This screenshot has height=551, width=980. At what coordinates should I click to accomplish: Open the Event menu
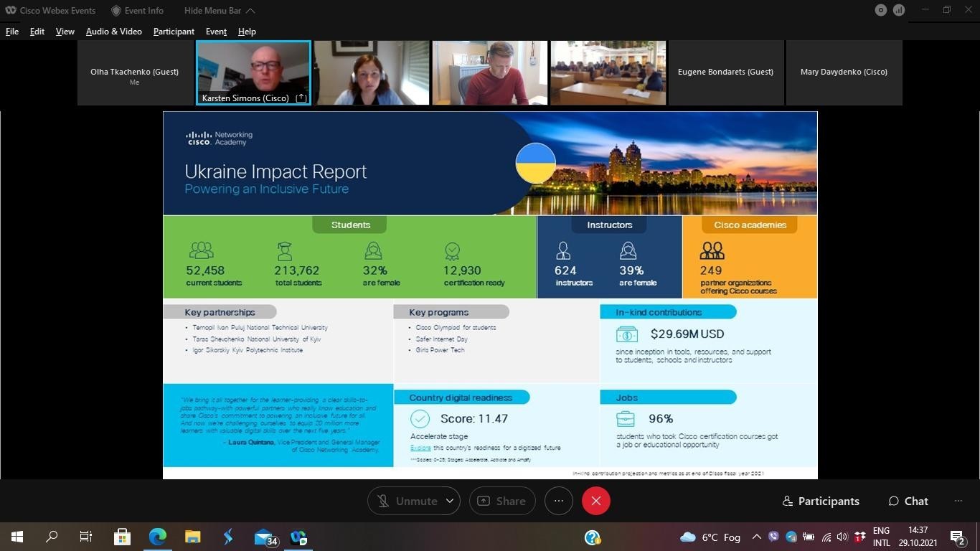point(216,32)
